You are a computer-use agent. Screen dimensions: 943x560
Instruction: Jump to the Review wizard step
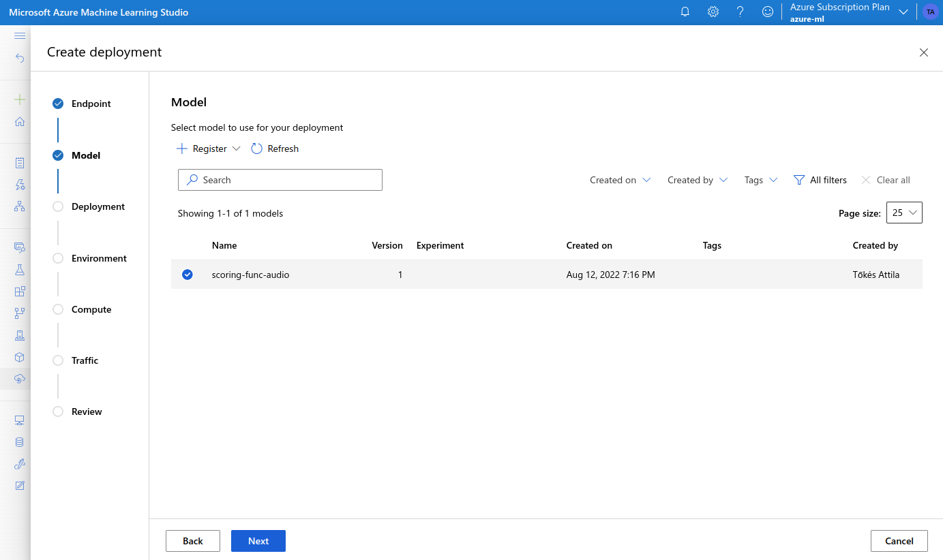[87, 411]
